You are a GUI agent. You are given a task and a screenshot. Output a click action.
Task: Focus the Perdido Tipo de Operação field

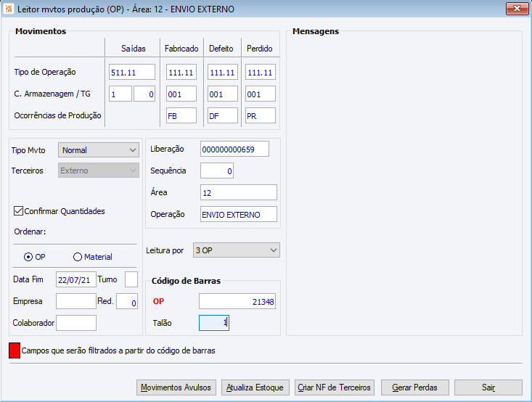click(261, 73)
